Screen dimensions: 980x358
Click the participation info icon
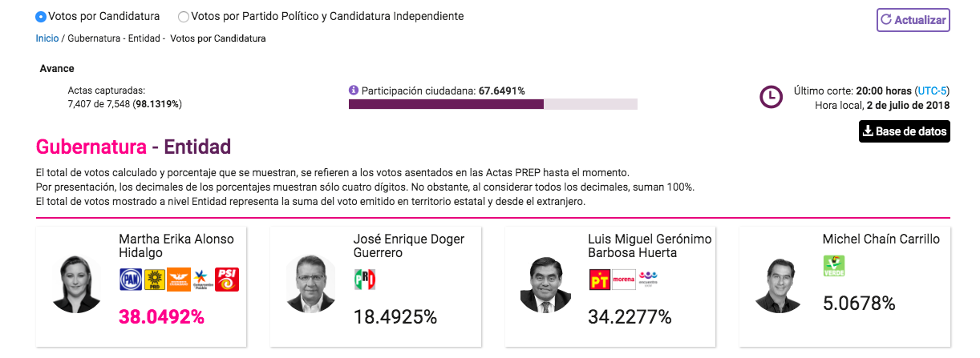click(x=353, y=91)
